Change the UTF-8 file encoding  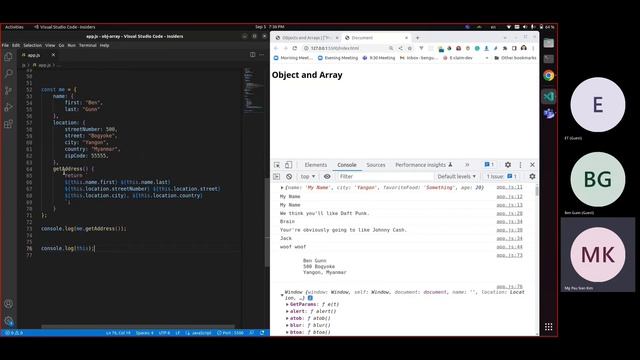164,333
